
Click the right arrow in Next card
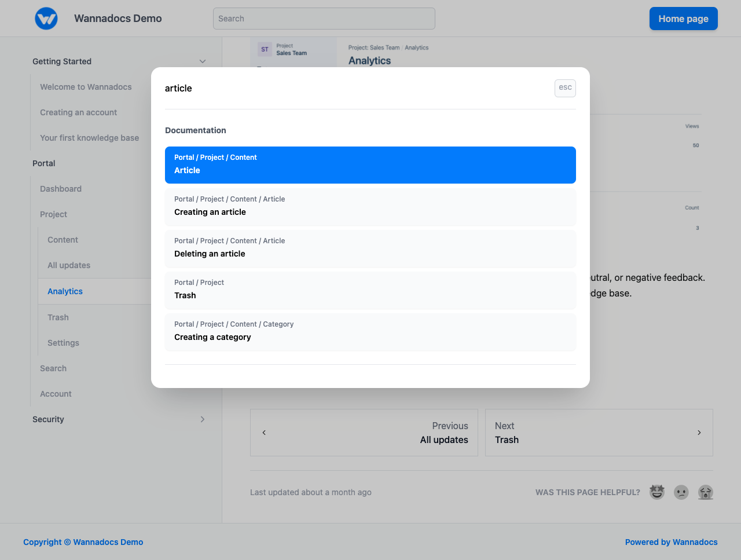point(699,433)
